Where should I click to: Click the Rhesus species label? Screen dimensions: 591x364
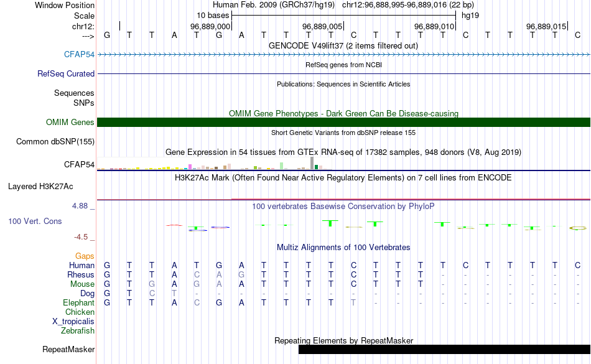tap(81, 274)
